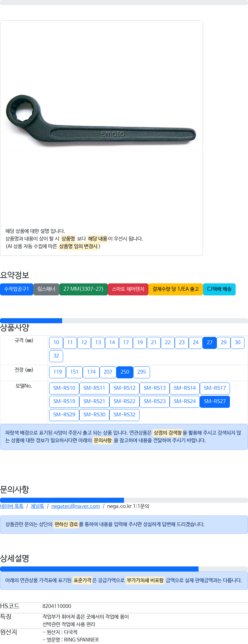248x644 pixels.
Task: Select highlighted size 27 option
Action: tap(210, 343)
